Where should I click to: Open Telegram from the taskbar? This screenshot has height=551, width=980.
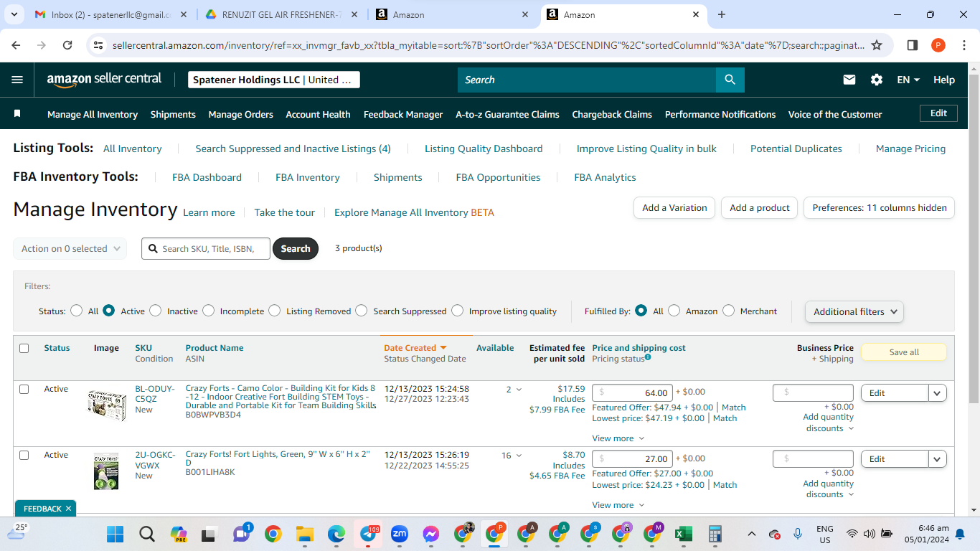pyautogui.click(x=368, y=534)
